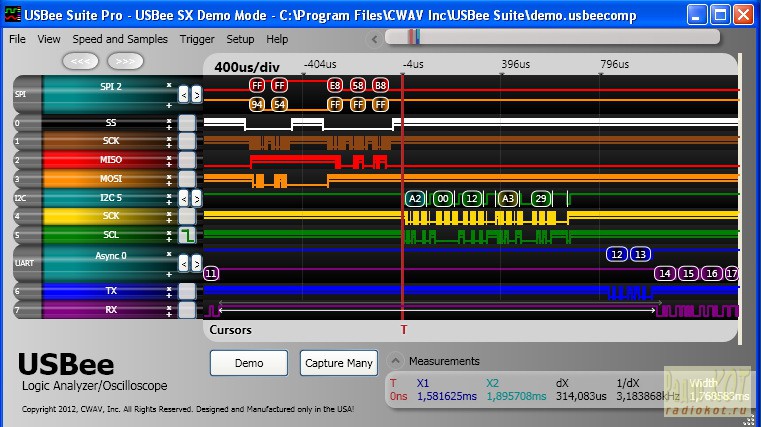Open the Speed and Samples menu
The image size is (761, 427).
(120, 39)
